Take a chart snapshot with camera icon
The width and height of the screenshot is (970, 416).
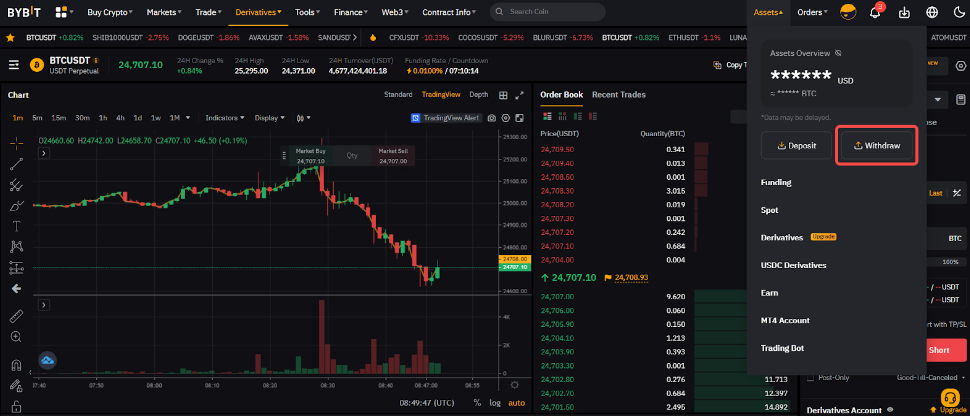492,118
